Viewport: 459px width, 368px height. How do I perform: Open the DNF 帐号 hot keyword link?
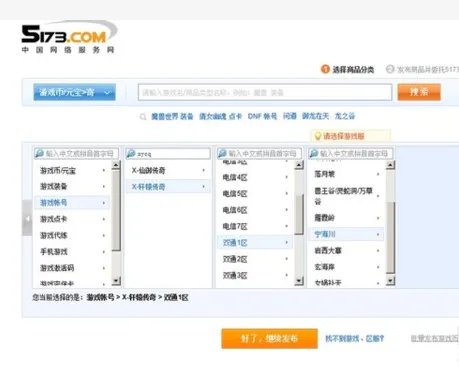point(262,116)
